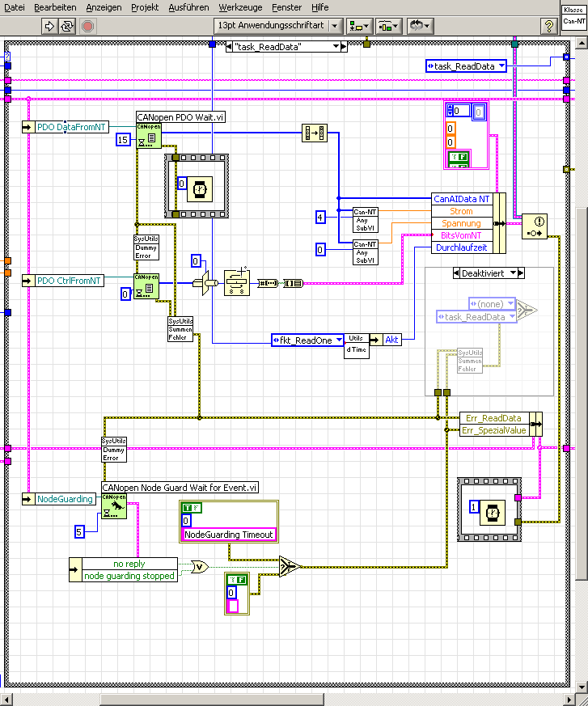Image resolution: width=588 pixels, height=706 pixels.
Task: Select the wait timer inside upper sequence frame
Action: 200,189
